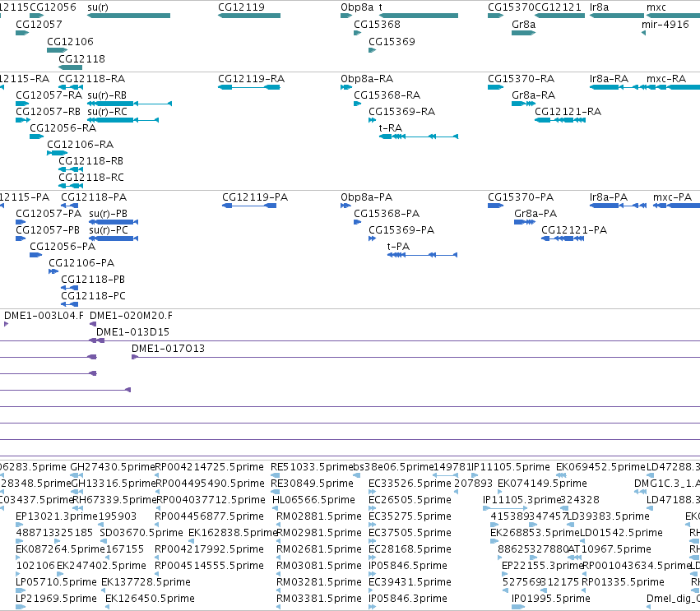The image size is (700, 611).
Task: Open the CG12121-RA transcript label
Action: point(568,112)
